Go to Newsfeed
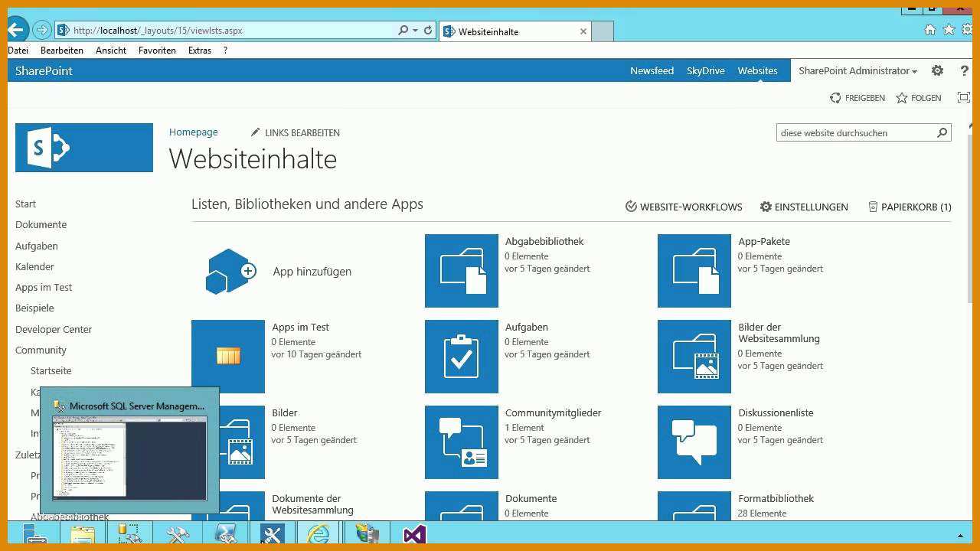 652,70
